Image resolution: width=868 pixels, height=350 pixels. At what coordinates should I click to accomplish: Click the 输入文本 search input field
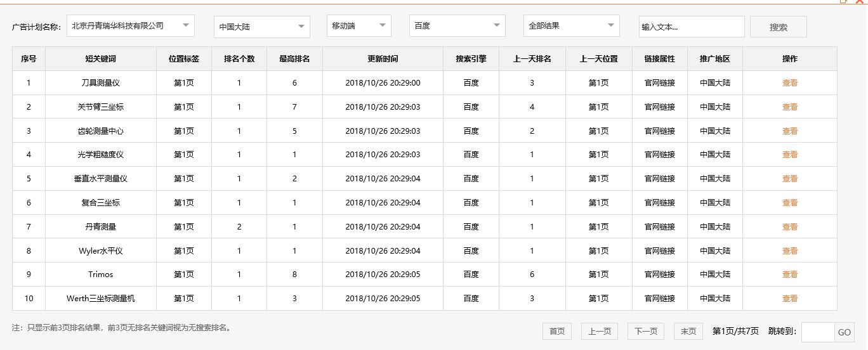coord(692,27)
